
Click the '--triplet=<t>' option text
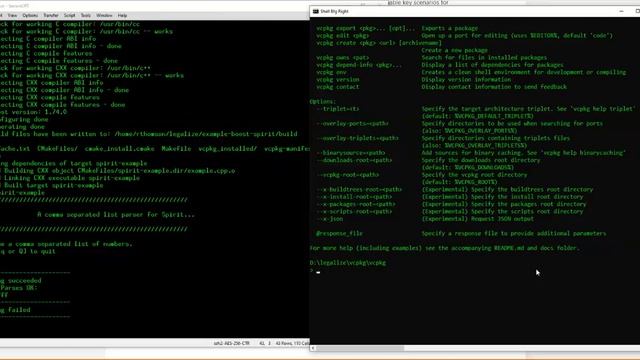point(338,109)
